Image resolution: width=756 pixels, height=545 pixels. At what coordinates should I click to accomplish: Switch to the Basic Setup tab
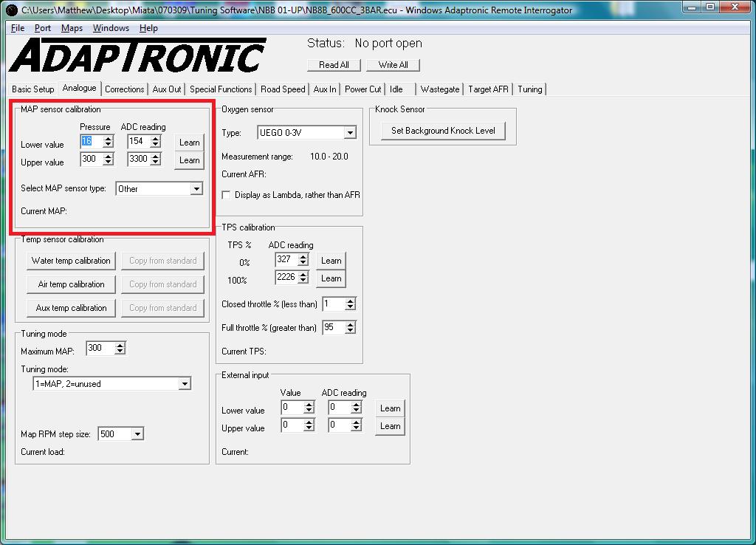(32, 89)
